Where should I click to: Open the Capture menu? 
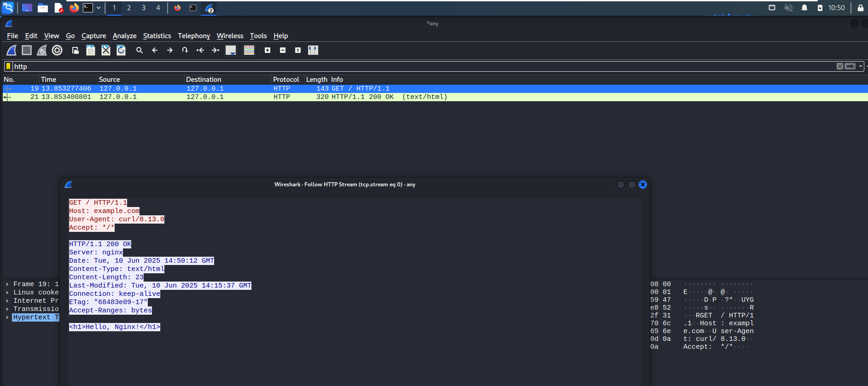pyautogui.click(x=93, y=36)
